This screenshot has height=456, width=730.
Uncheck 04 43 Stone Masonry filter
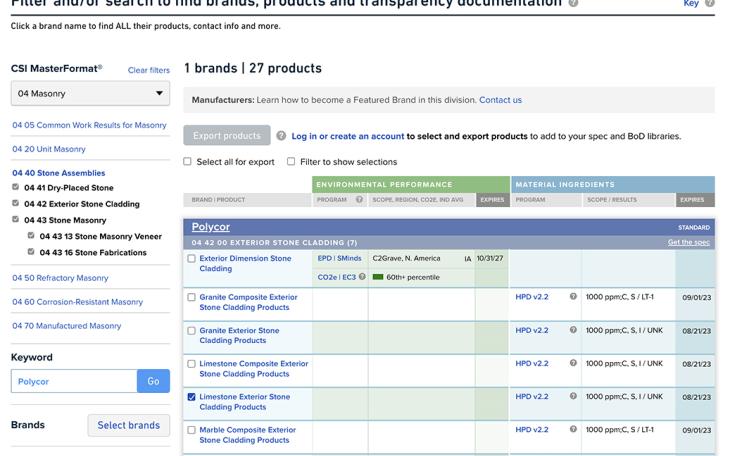(x=15, y=219)
